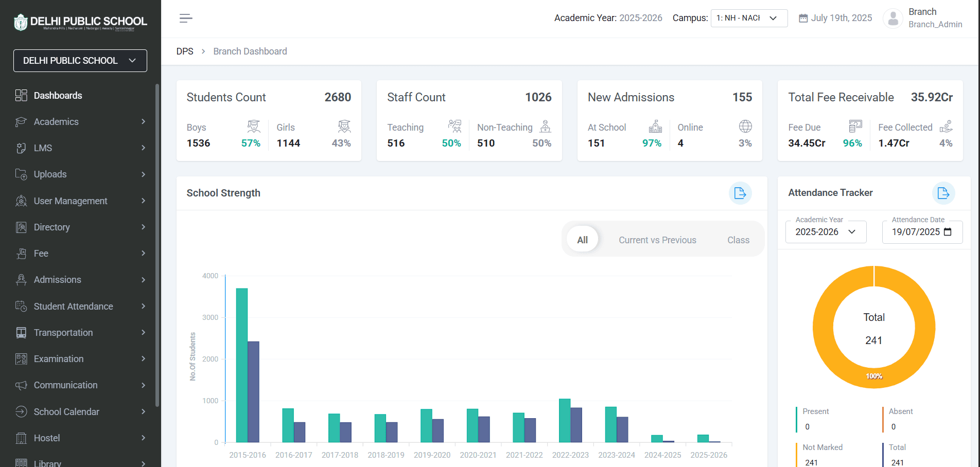Click the Dashboards grid icon in sidebar
The image size is (980, 467).
point(21,95)
